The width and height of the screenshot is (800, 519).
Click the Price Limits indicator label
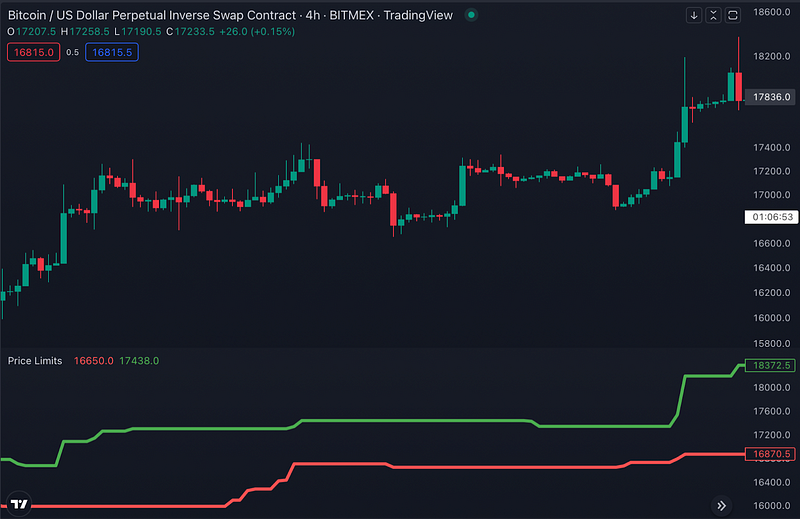(35, 361)
